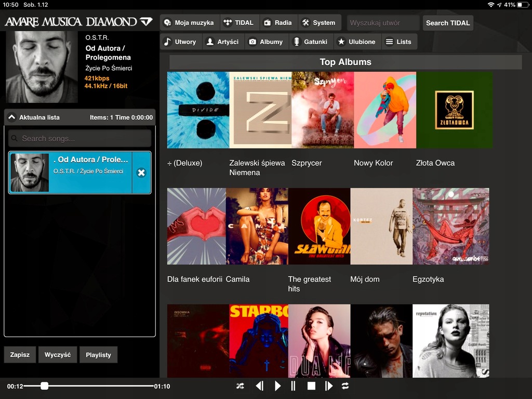Select Od Autora / Prolegomena list item
532x399 pixels.
coord(70,172)
